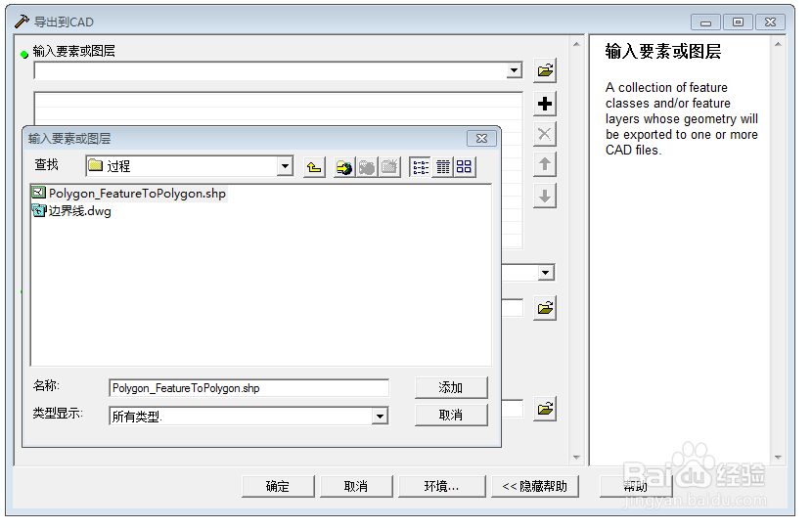Move selected row down with arrow button
Image resolution: width=812 pixels, height=528 pixels.
pyautogui.click(x=545, y=196)
